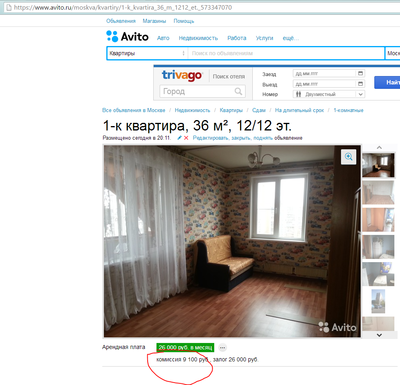Open the Объявления top menu link
Image resolution: width=400 pixels, height=385 pixels.
(x=121, y=21)
